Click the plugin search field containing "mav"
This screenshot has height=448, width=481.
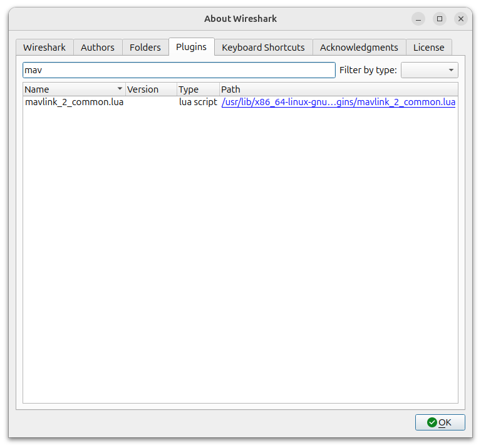coord(178,70)
